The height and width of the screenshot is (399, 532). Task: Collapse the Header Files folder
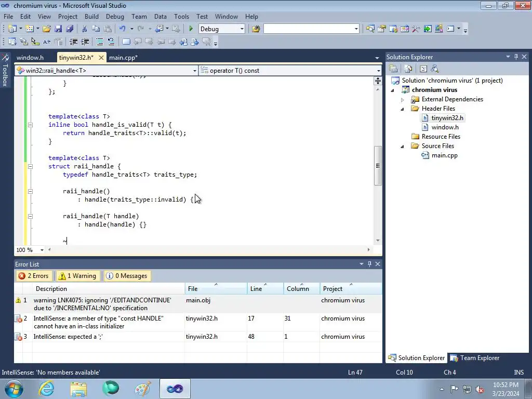[x=403, y=109]
